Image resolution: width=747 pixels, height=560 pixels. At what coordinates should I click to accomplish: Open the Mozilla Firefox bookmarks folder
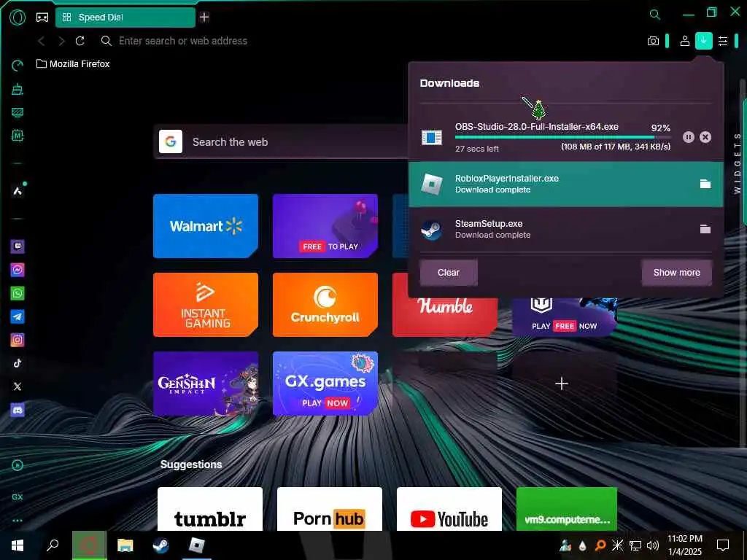click(x=73, y=64)
